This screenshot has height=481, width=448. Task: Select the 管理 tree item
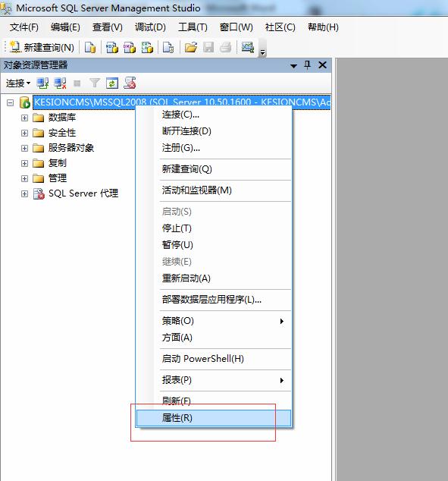pyautogui.click(x=58, y=178)
